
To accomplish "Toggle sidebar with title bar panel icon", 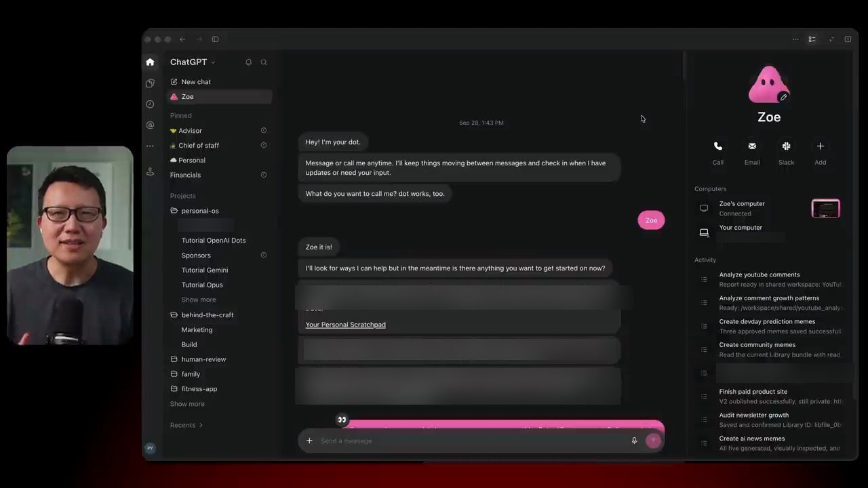I will click(x=215, y=39).
